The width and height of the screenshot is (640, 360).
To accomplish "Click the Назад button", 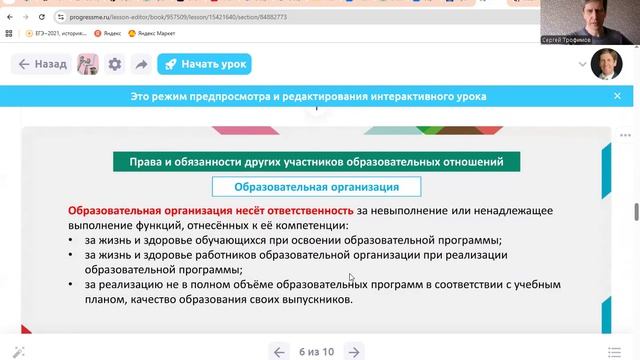I will point(42,64).
